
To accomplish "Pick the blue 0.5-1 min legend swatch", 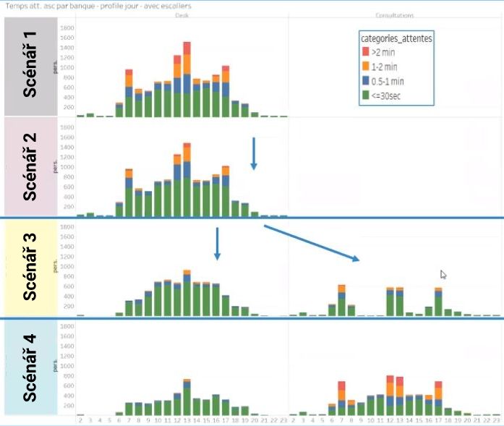I will click(367, 82).
